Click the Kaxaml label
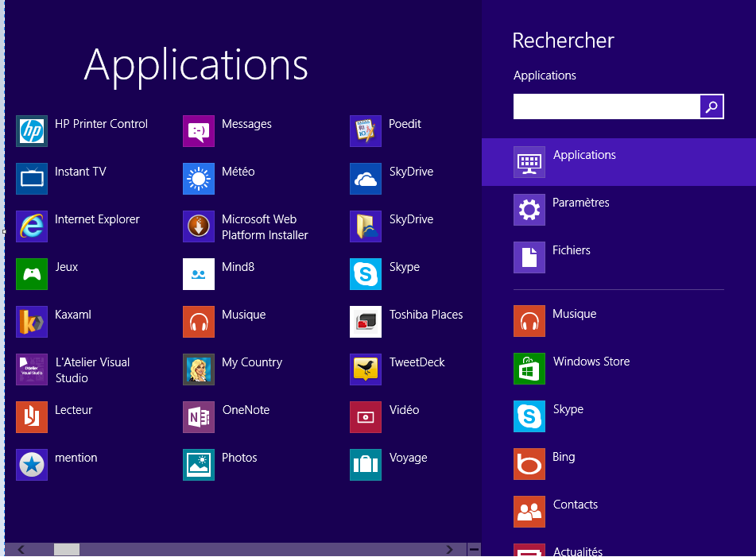This screenshot has height=557, width=756. pos(73,315)
